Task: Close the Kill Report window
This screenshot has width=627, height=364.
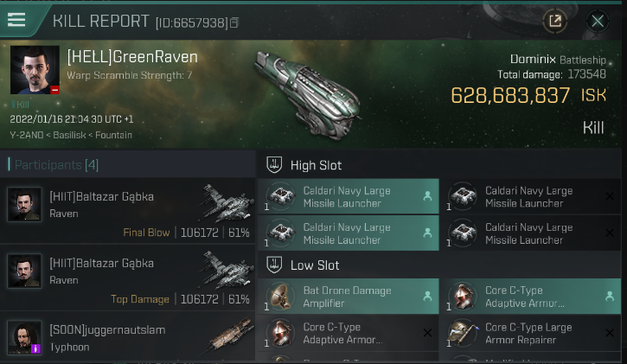Action: 598,21
